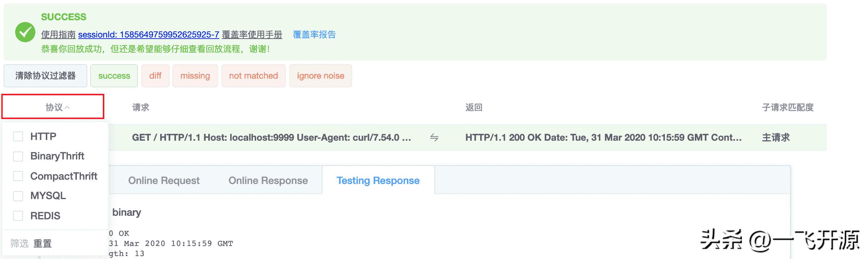Check the REDIS protocol checkbox

[18, 216]
